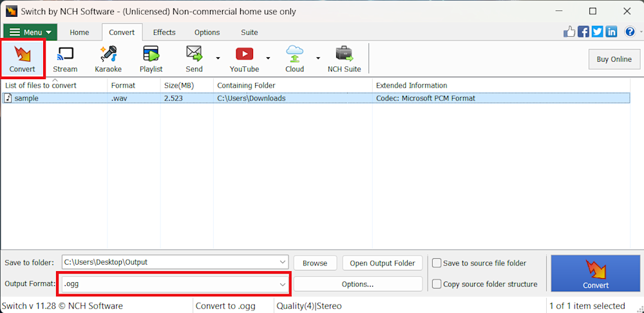This screenshot has width=644, height=313.
Task: Switch to the Effects tab
Action: (164, 32)
